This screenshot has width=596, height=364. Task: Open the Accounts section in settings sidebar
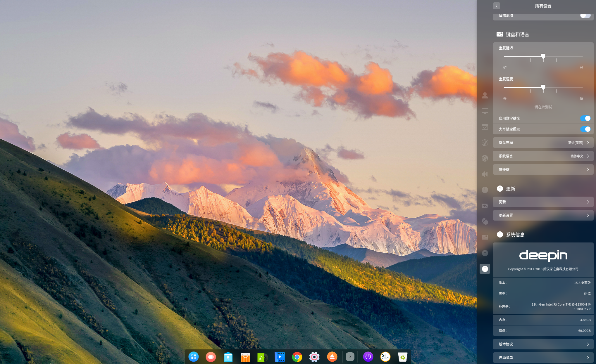(x=485, y=95)
